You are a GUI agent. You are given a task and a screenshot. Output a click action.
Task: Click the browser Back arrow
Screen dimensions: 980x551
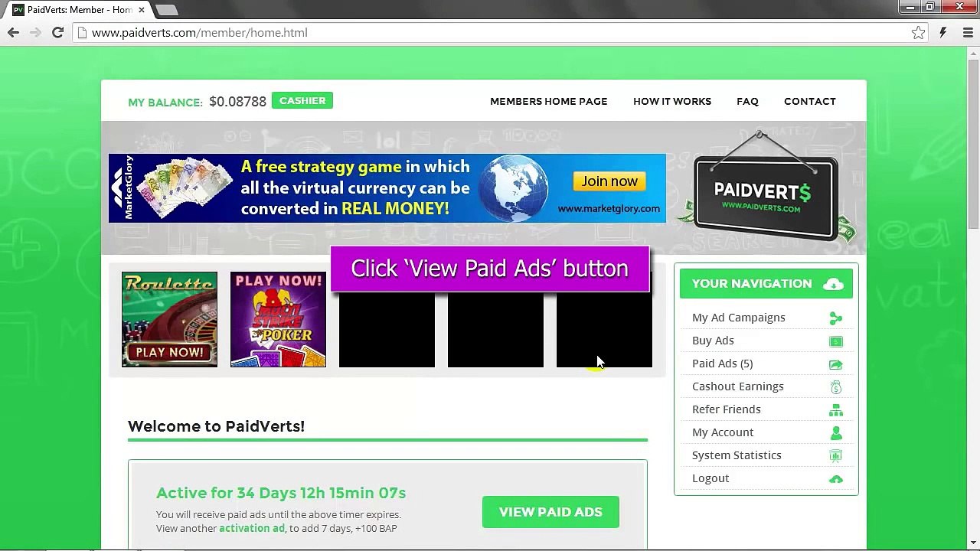pos(13,33)
